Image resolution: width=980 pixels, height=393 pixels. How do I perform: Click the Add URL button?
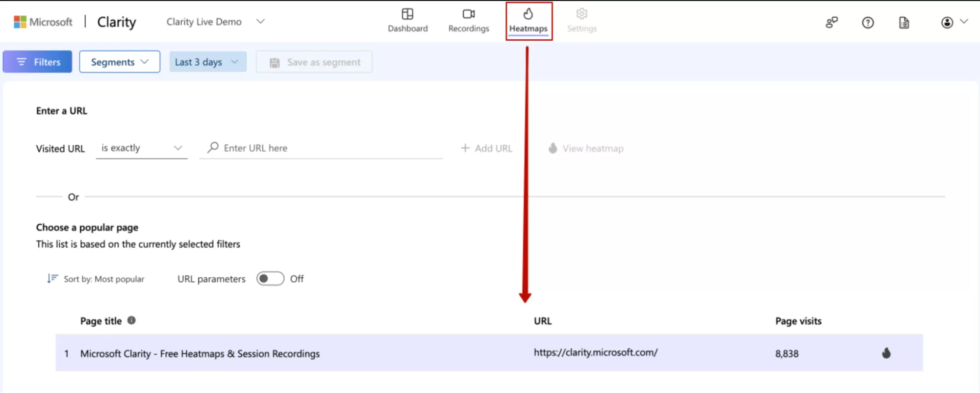click(x=487, y=148)
